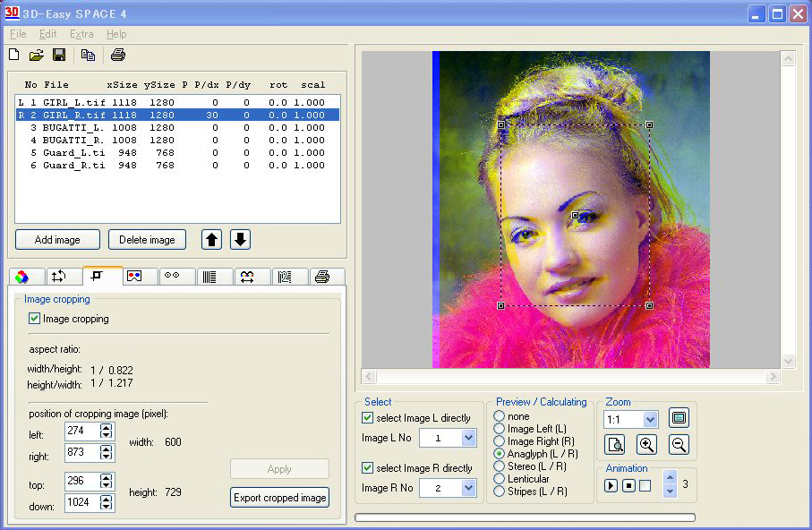Click the fit-to-screen zoom icon
Image resolution: width=812 pixels, height=530 pixels.
[679, 418]
